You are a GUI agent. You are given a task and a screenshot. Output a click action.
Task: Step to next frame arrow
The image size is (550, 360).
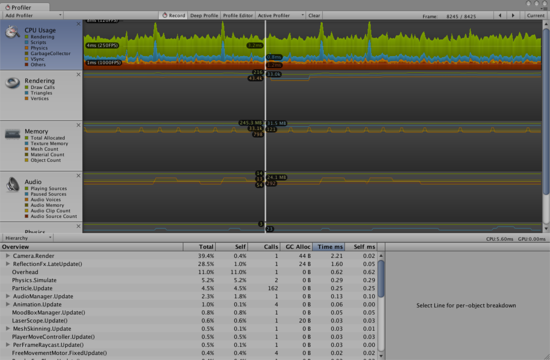pyautogui.click(x=513, y=15)
